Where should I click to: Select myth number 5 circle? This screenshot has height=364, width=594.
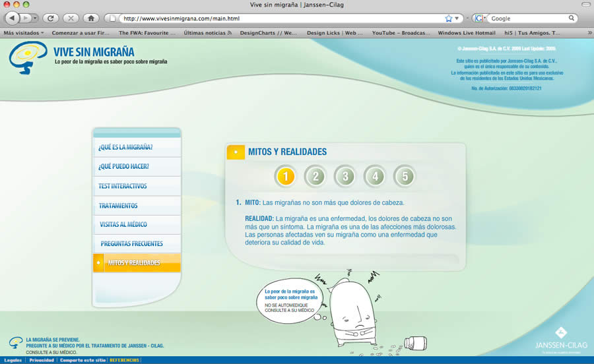[405, 176]
